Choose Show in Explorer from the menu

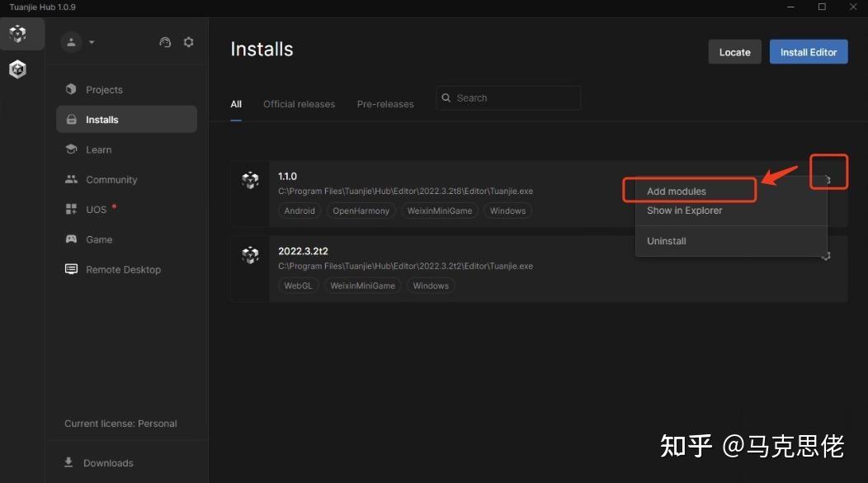pos(684,211)
